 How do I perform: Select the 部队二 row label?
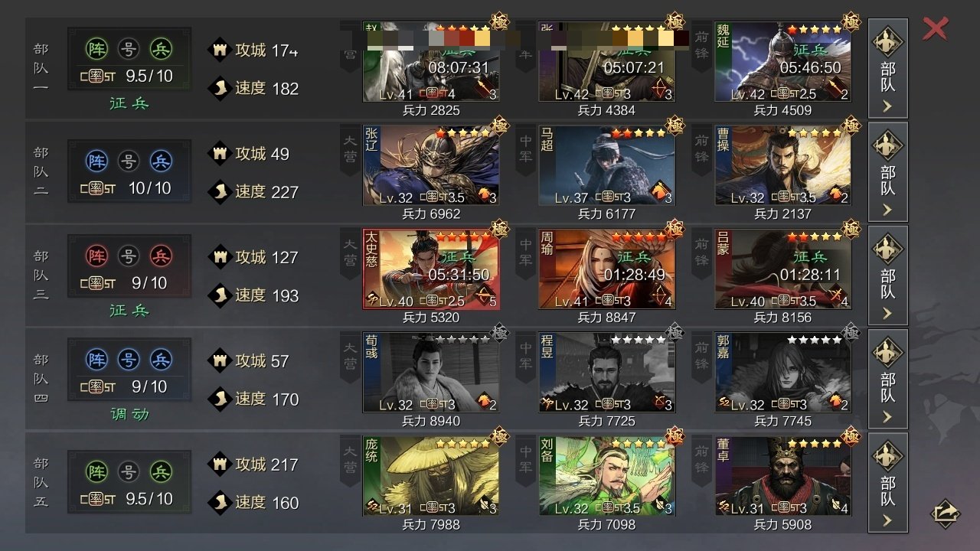click(x=41, y=171)
